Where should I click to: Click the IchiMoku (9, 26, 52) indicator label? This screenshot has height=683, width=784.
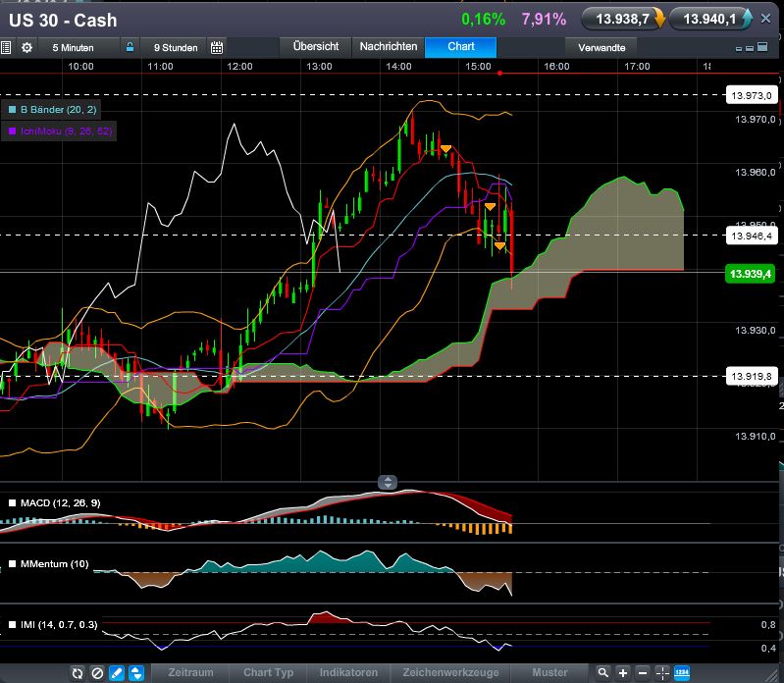[x=66, y=131]
